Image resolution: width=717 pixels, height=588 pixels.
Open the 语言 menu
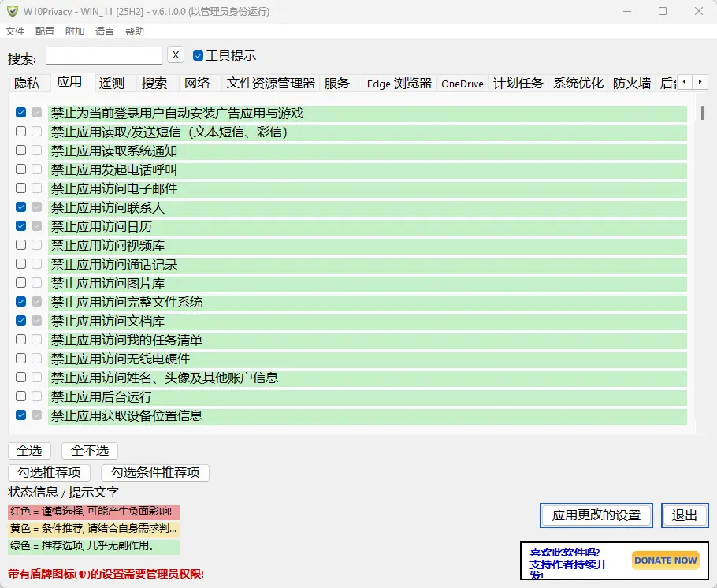click(104, 31)
